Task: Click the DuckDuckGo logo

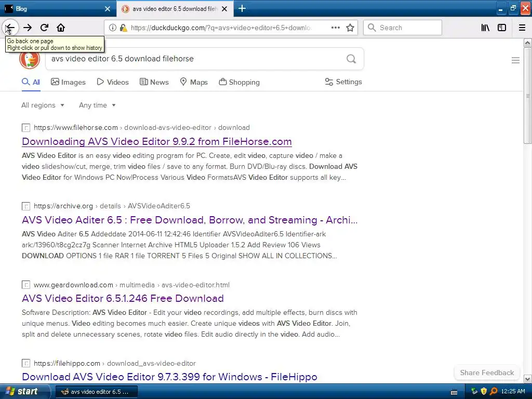Action: 30,58
